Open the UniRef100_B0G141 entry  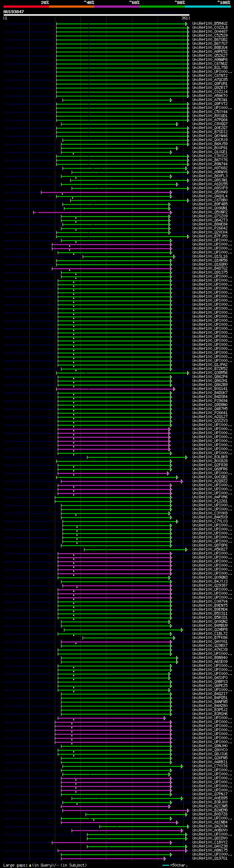point(210,389)
